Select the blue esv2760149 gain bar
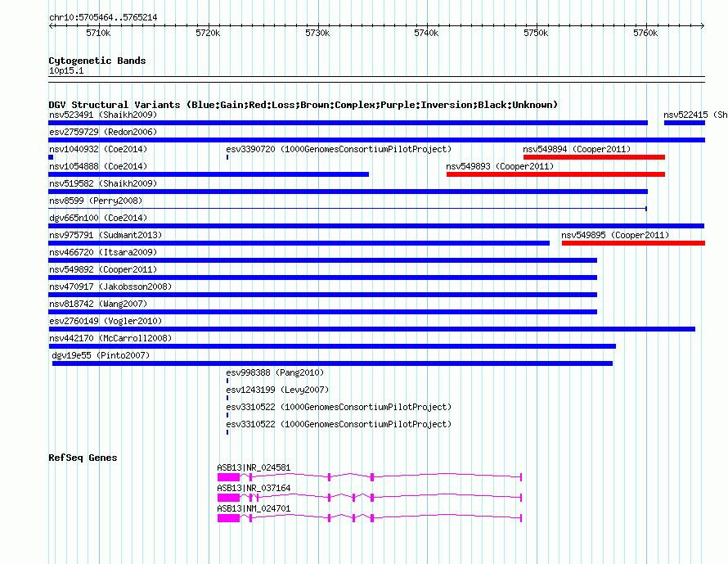Image resolution: width=728 pixels, height=564 pixels. click(x=372, y=329)
